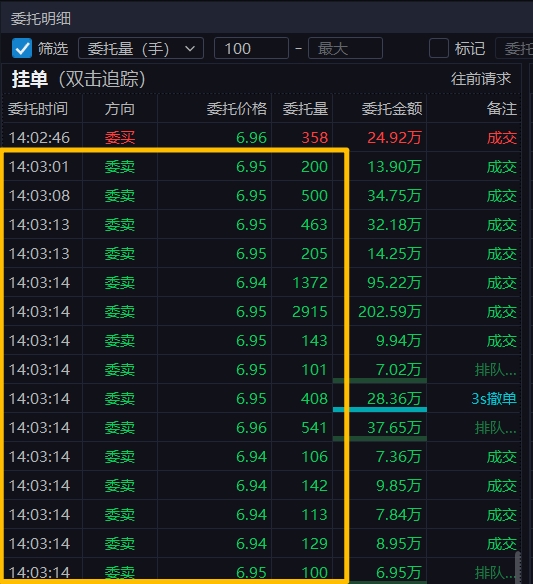Select the 14:02:46 委买 order row

click(262, 137)
